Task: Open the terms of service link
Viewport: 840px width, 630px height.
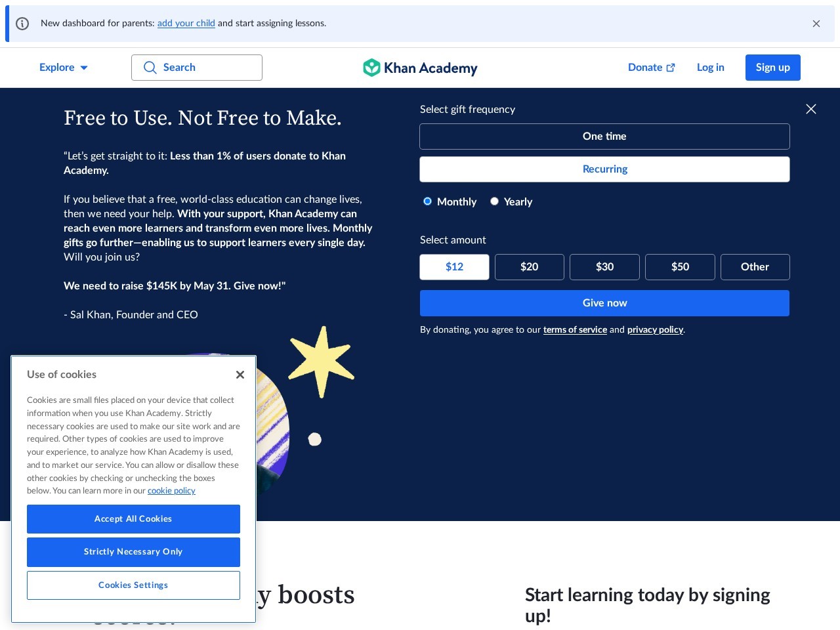Action: coord(575,329)
